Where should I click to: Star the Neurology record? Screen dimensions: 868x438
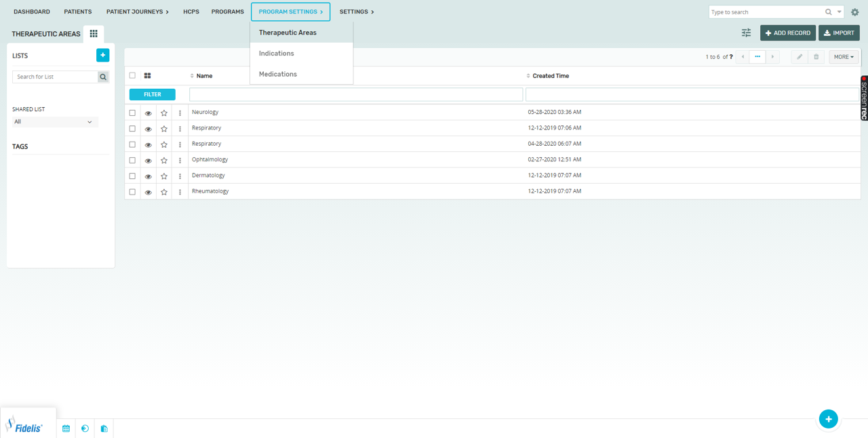point(164,113)
